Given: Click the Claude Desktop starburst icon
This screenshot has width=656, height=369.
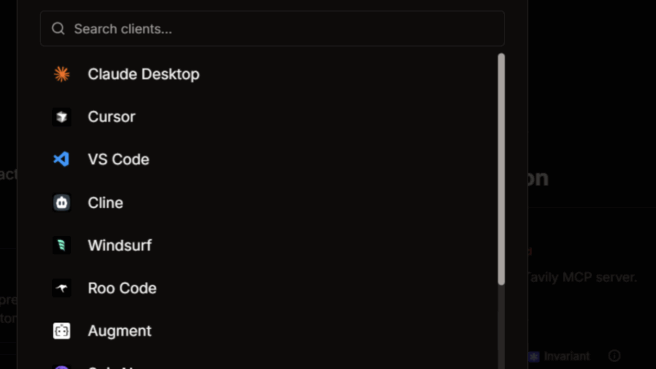Looking at the screenshot, I should pyautogui.click(x=62, y=74).
